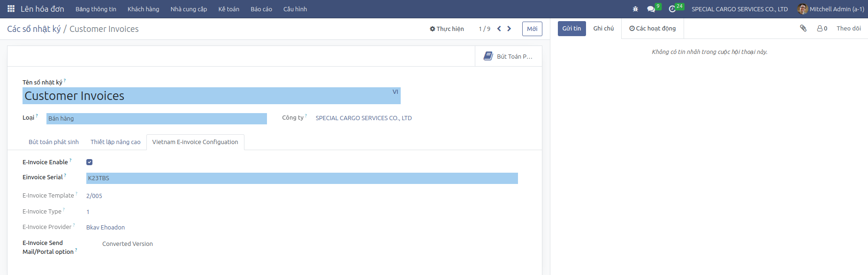The height and width of the screenshot is (275, 868).
Task: Click the Mới button
Action: (x=532, y=29)
